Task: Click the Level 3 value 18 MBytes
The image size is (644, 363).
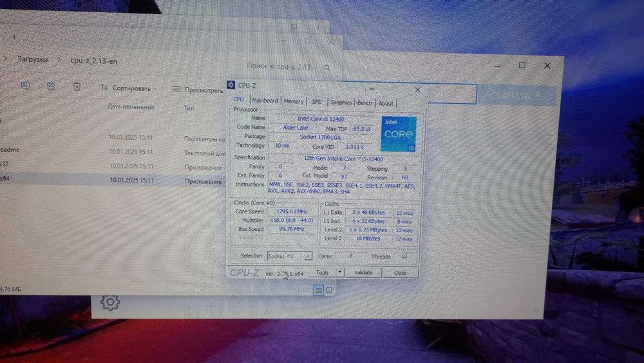Action: click(368, 239)
